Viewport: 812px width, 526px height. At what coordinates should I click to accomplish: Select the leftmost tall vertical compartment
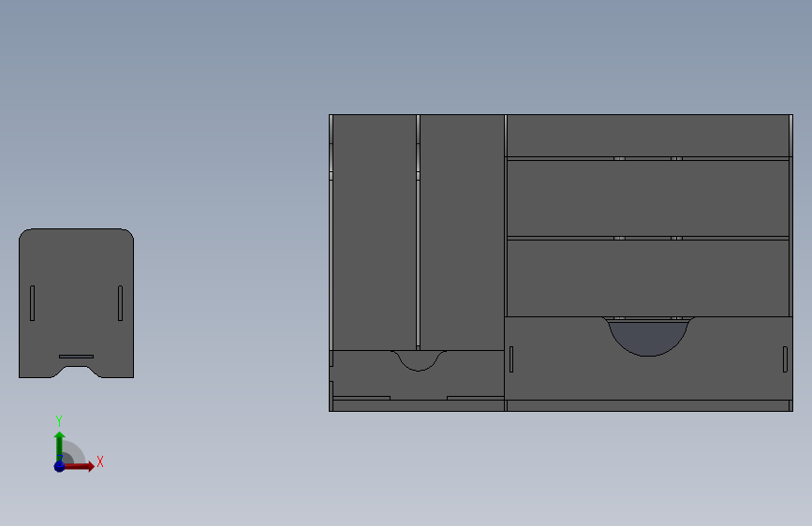pyautogui.click(x=375, y=232)
